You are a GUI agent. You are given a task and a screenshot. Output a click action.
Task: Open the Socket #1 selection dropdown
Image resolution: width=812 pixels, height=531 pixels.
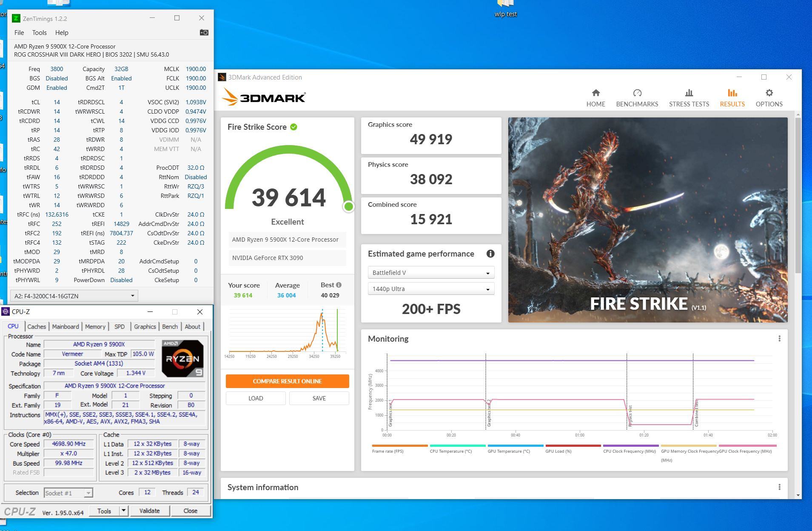pyautogui.click(x=68, y=493)
